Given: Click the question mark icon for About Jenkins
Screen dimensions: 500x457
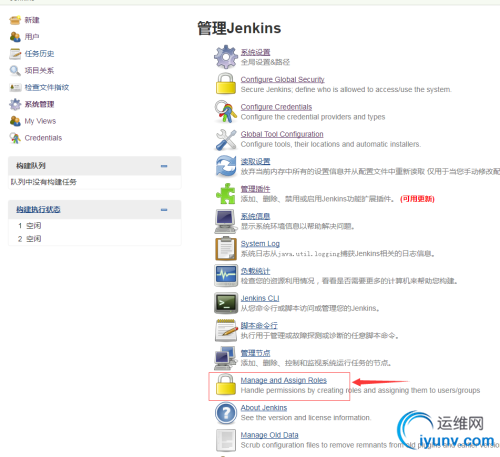Looking at the screenshot, I should [226, 413].
